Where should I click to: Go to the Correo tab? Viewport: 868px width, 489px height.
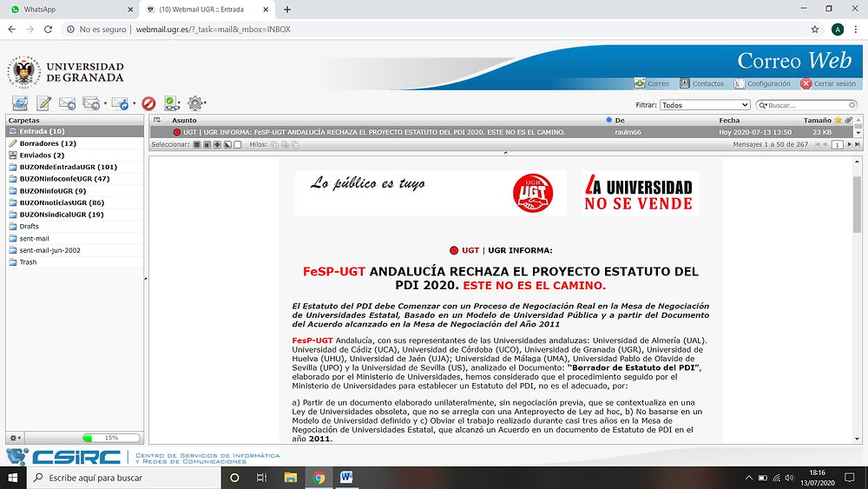[x=652, y=83]
